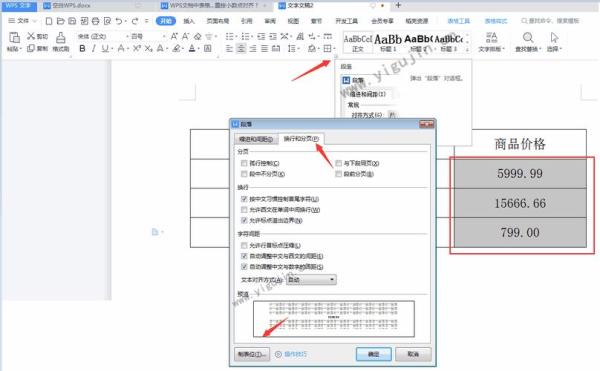This screenshot has width=600, height=371.
Task: Expand the borders dropdown arrow
Action: click(334, 49)
